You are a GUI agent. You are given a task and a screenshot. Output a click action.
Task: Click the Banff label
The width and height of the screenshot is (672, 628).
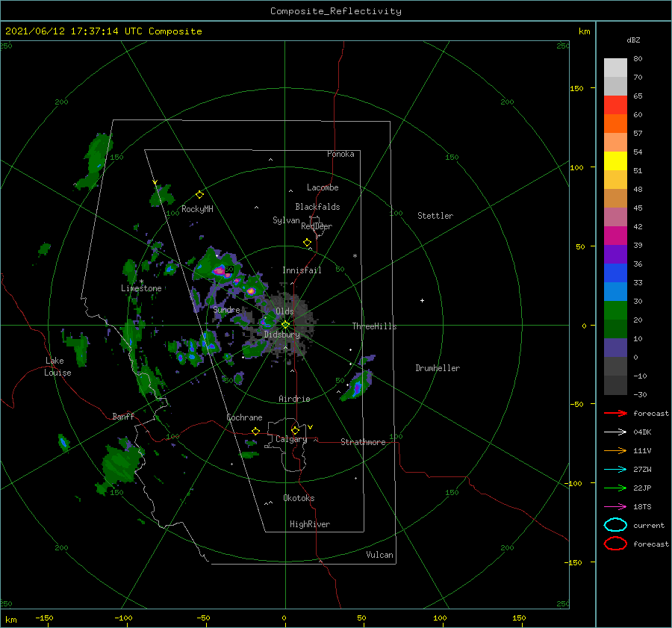pos(123,416)
